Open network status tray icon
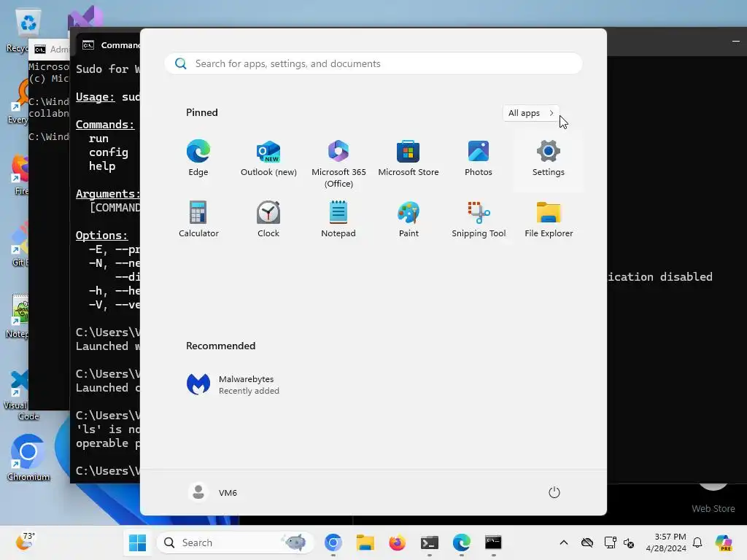Screen dimensions: 747x560 (x=610, y=542)
